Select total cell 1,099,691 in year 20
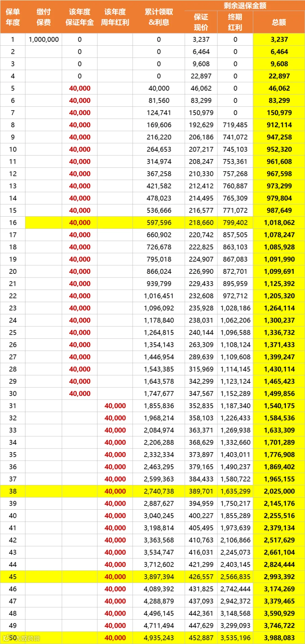The image size is (305, 644). [279, 271]
